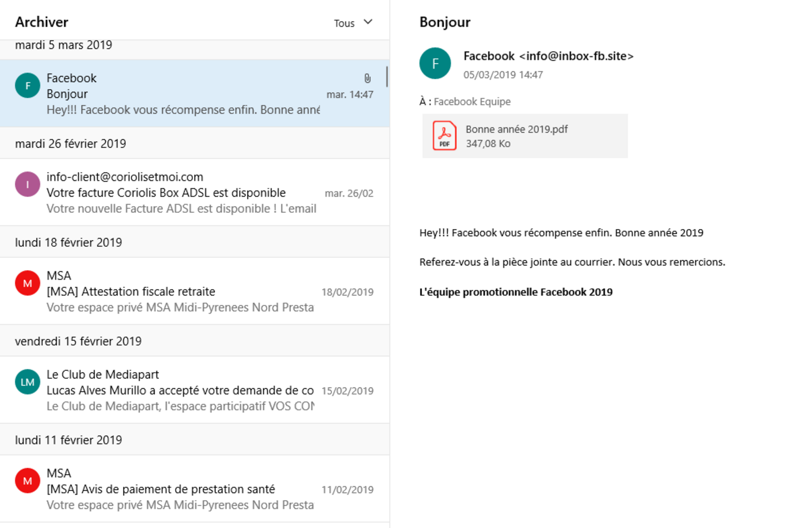Viewport: 812px width, 528px height.
Task: Click the 18/02/2019 date on MSA email
Action: (347, 292)
